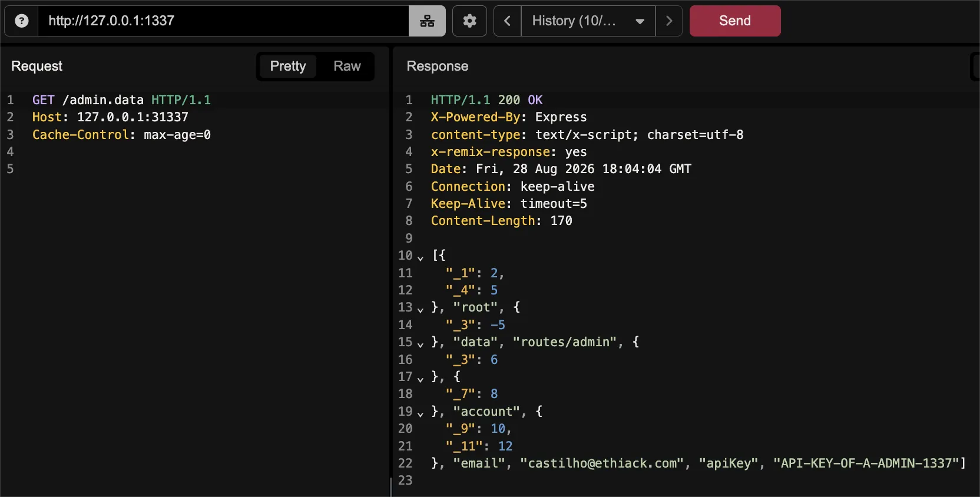Image resolution: width=980 pixels, height=497 pixels.
Task: Click the "_11": 12 JSON entry
Action: [x=479, y=446]
